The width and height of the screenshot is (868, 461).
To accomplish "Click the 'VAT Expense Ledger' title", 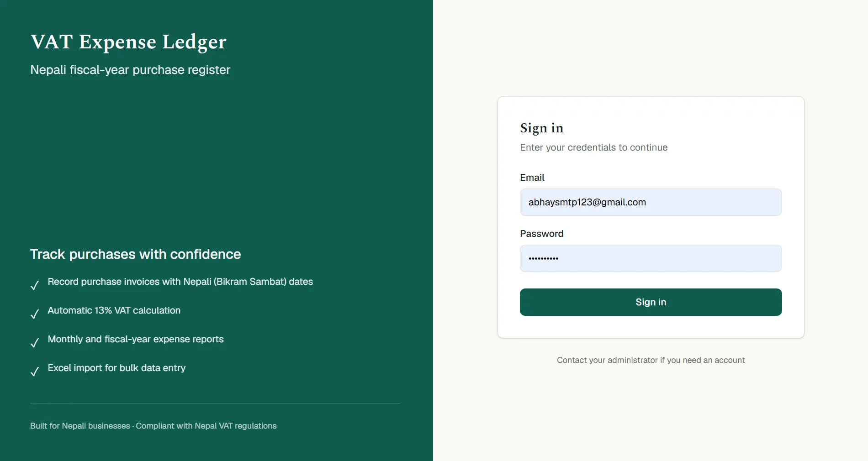I will (128, 42).
